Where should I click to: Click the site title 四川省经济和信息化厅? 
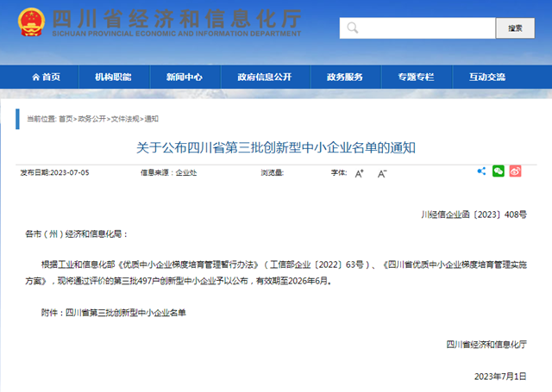pos(177,19)
